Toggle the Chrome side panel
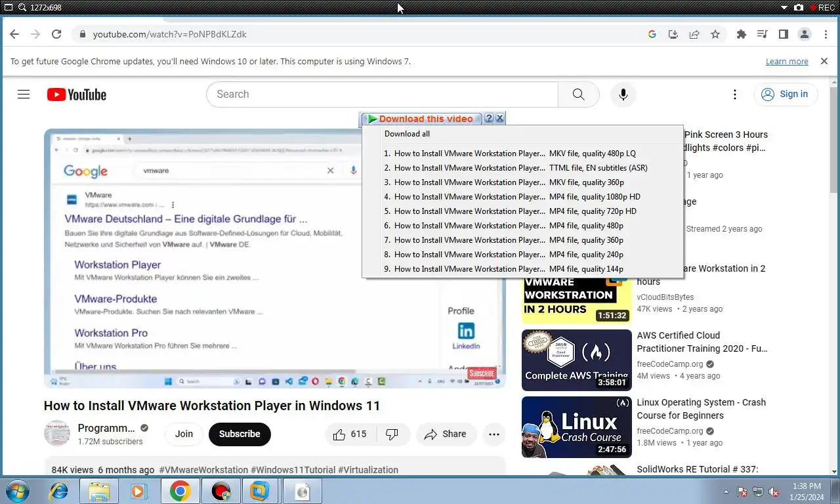840x504 pixels. click(x=784, y=34)
